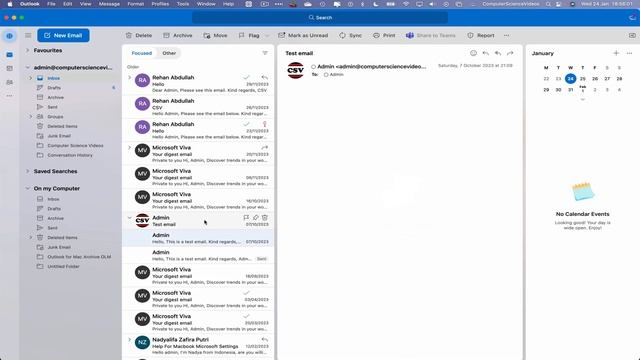The image size is (640, 360).
Task: Open the Message menu
Action: 109,4
